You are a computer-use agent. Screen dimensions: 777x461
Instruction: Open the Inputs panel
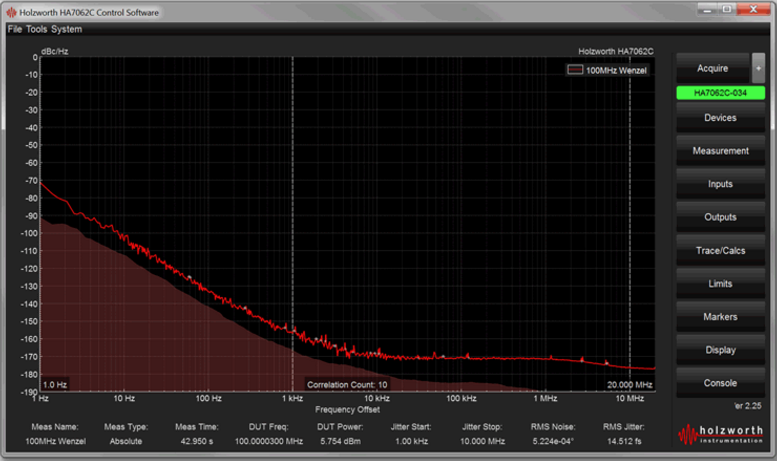[x=720, y=184]
